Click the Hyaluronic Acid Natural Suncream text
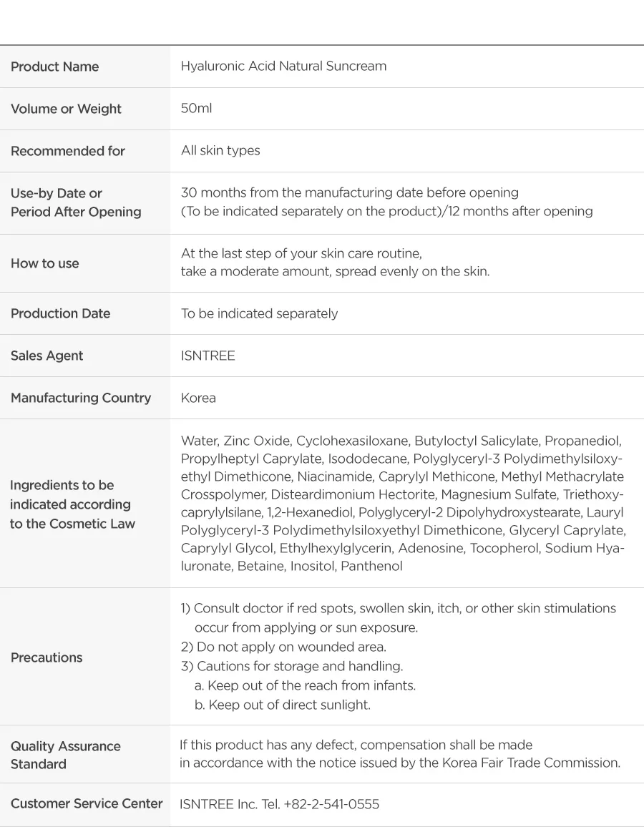The height and width of the screenshot is (827, 644). (x=283, y=66)
